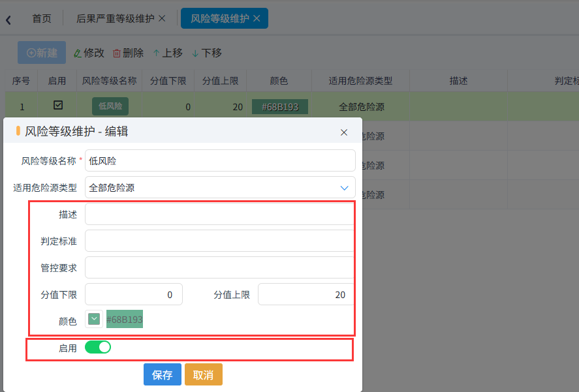Switch to 后果严重等级维护 tab
This screenshot has width=579, height=392.
pos(115,18)
